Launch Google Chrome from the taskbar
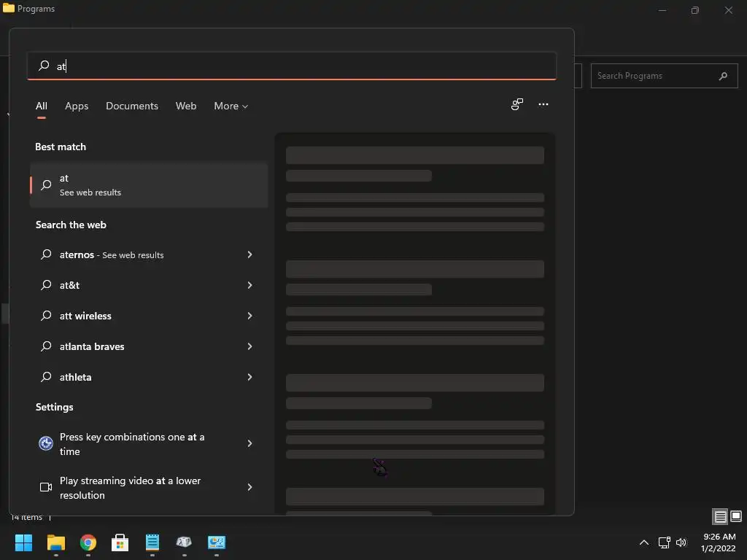Viewport: 747px width, 560px height. coord(88,542)
